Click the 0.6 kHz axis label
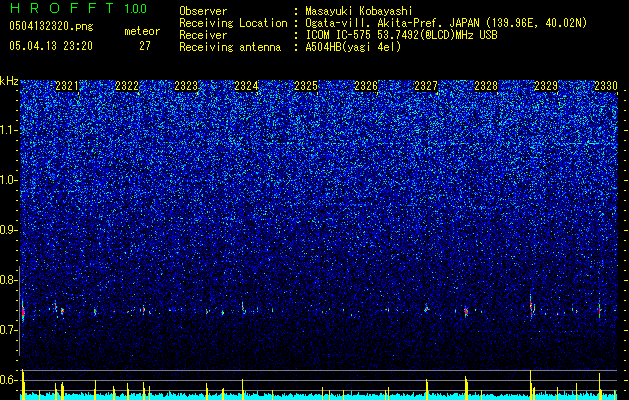Image resolution: width=629 pixels, height=400 pixels. click(9, 380)
